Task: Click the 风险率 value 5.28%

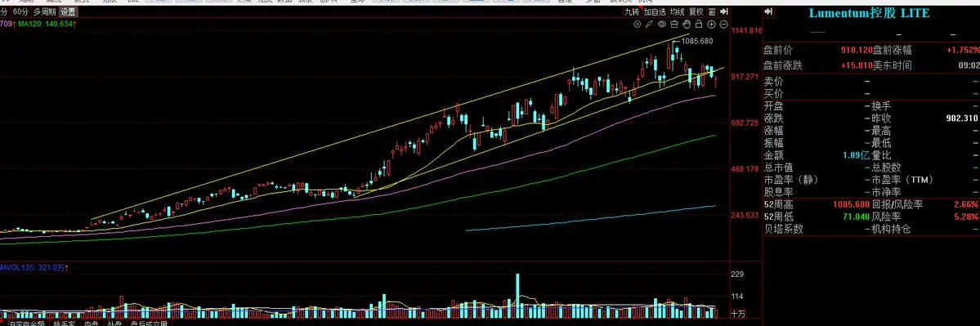Action: tap(966, 217)
